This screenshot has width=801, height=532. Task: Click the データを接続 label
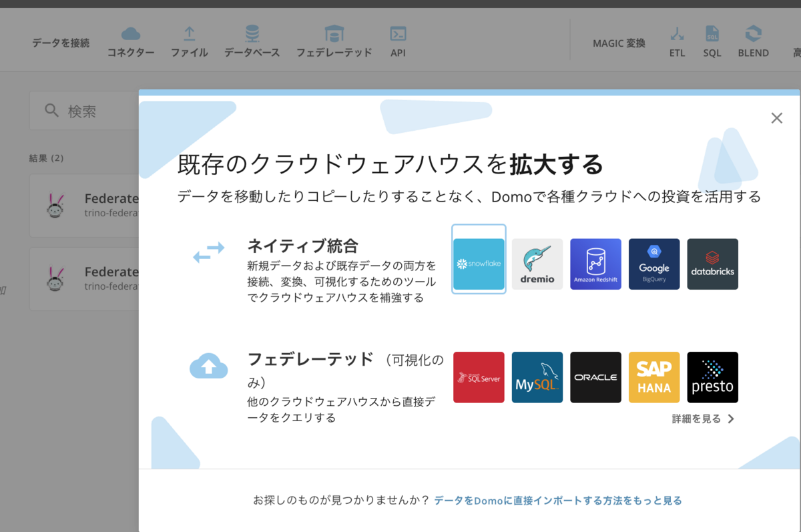click(61, 43)
